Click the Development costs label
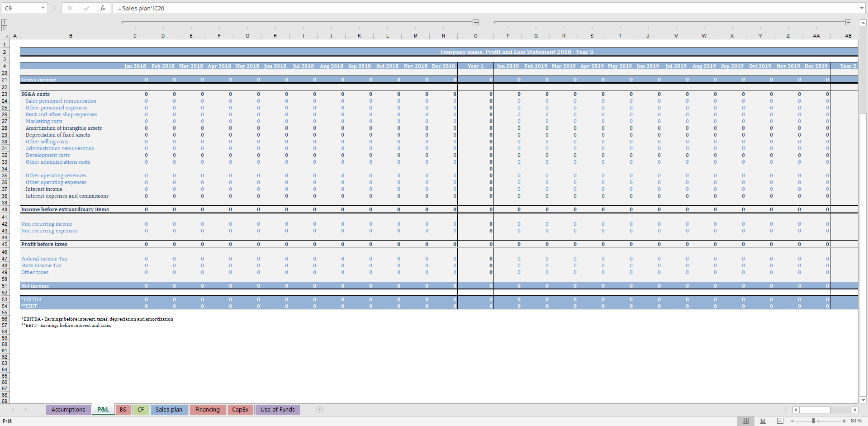Screen dimensions: 868x426 (x=47, y=155)
